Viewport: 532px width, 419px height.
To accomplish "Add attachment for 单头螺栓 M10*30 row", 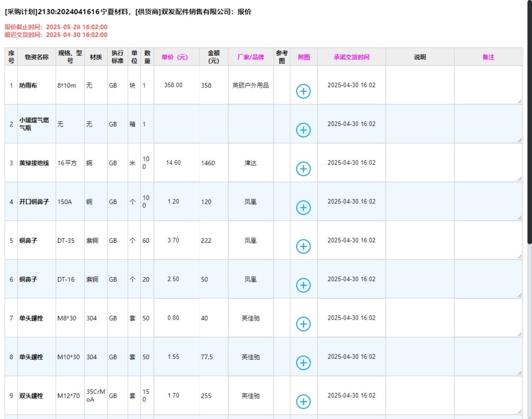I will point(303,362).
